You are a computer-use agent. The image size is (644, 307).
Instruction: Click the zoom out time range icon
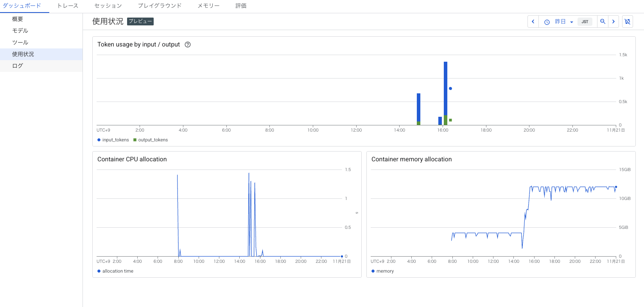coord(603,22)
